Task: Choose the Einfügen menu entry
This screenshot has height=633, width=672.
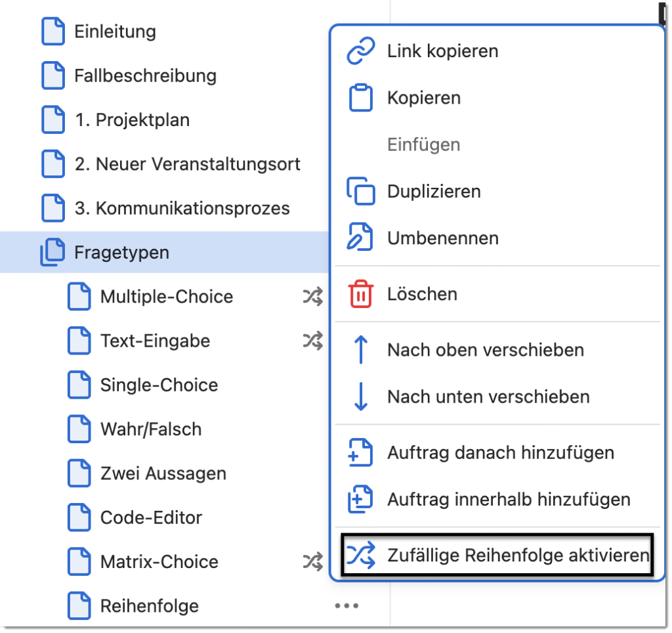Action: tap(423, 144)
